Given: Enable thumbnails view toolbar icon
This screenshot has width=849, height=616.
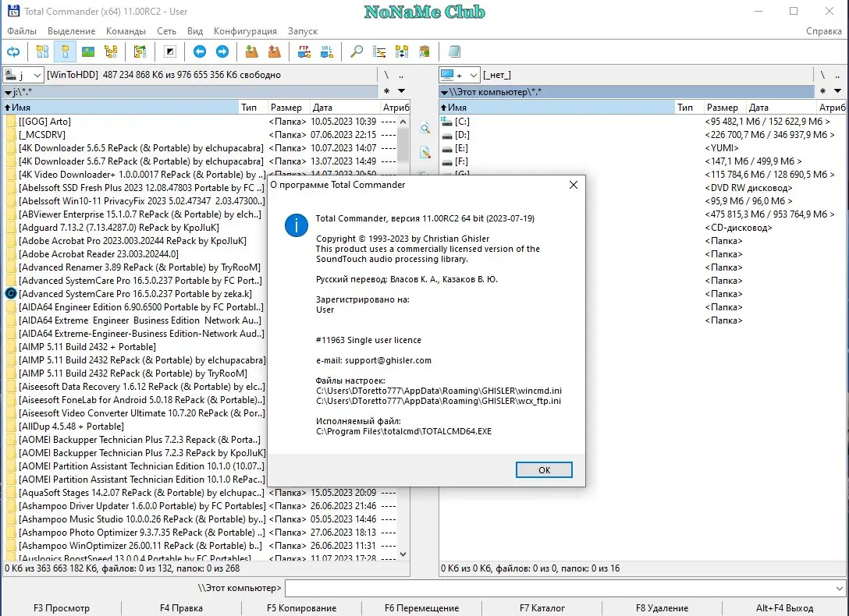Looking at the screenshot, I should (87, 52).
